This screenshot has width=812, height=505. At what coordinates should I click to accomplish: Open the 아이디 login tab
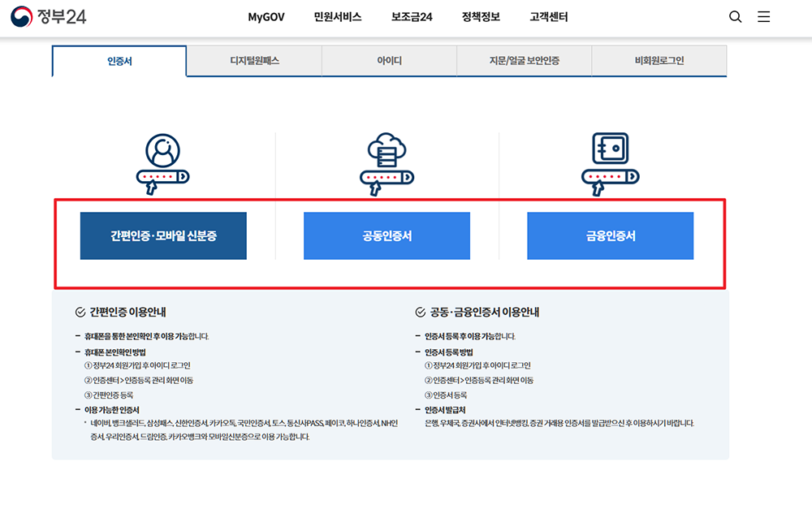click(x=388, y=60)
